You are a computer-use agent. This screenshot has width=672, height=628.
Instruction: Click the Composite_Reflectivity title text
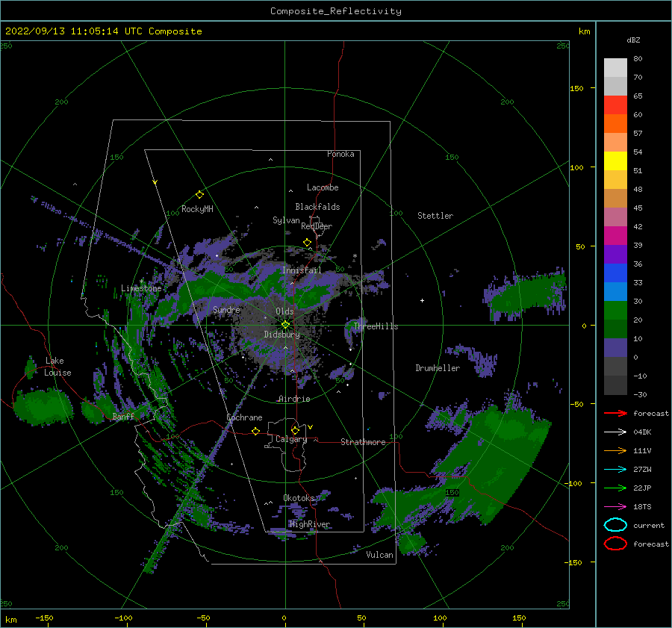pyautogui.click(x=335, y=11)
